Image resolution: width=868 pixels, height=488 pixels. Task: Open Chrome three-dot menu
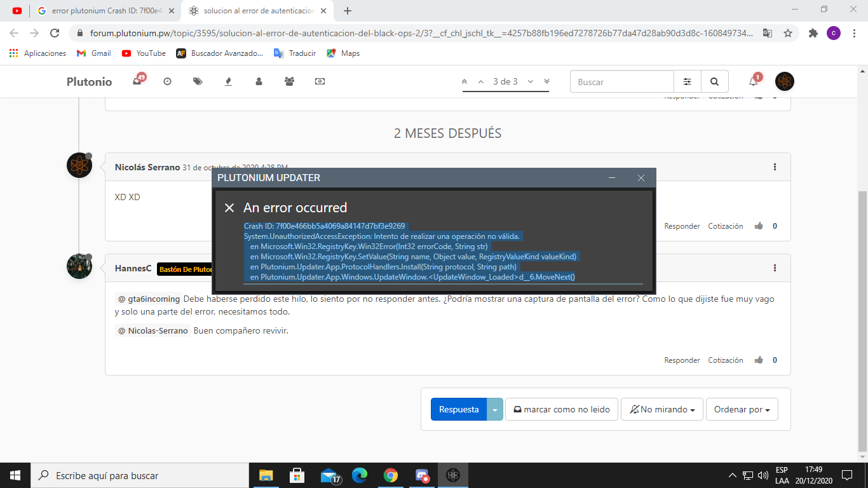click(x=854, y=33)
